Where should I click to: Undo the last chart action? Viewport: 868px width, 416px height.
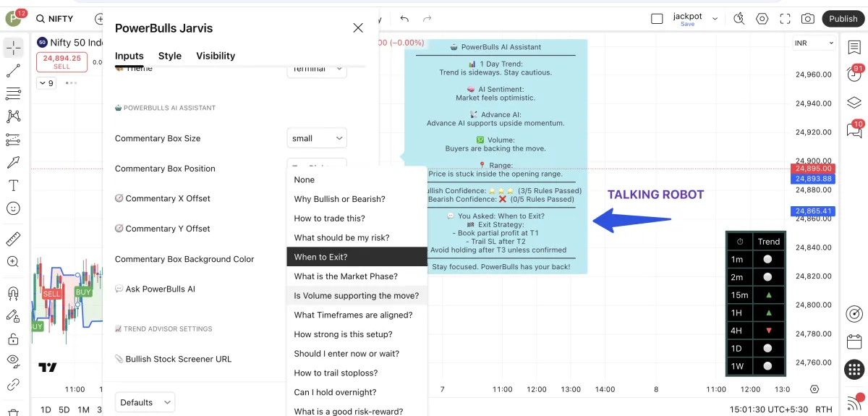coord(404,19)
